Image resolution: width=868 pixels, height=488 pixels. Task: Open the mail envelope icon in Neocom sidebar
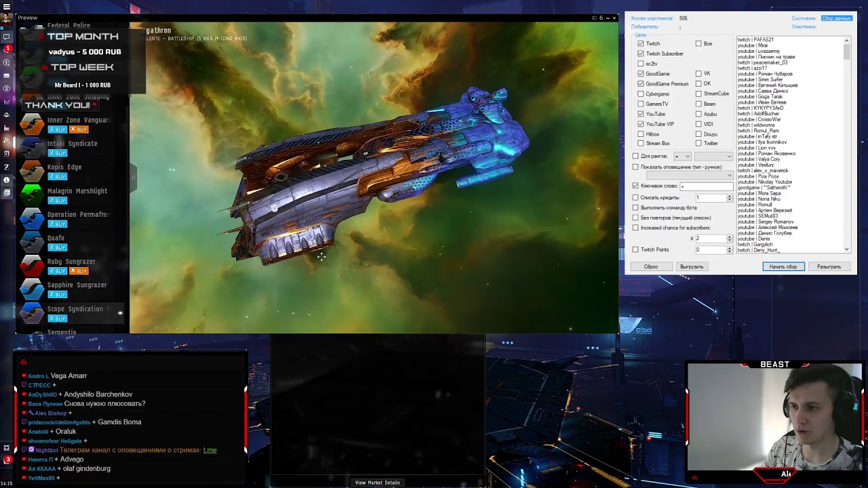(7, 75)
